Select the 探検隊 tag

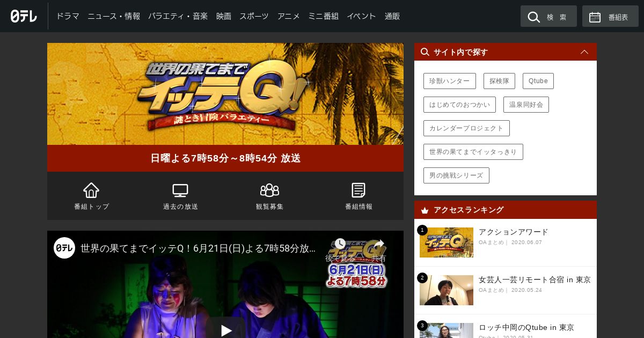499,81
